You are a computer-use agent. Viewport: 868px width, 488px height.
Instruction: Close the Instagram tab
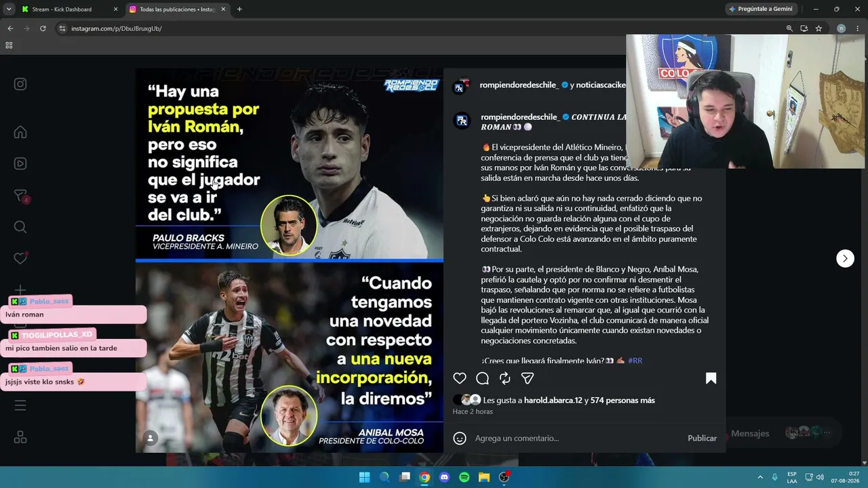(x=223, y=9)
